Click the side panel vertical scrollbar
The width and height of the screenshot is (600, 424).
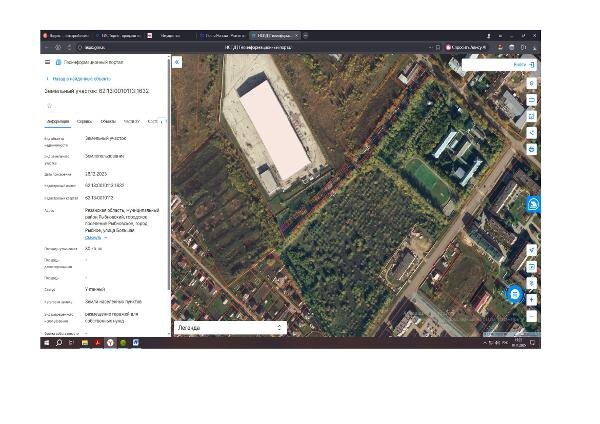coord(169,176)
